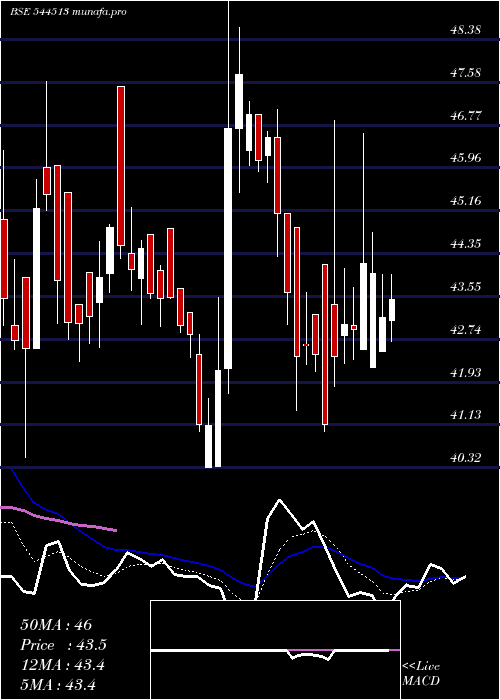Click the '5MA : 43.4' indicator text

click(x=58, y=684)
